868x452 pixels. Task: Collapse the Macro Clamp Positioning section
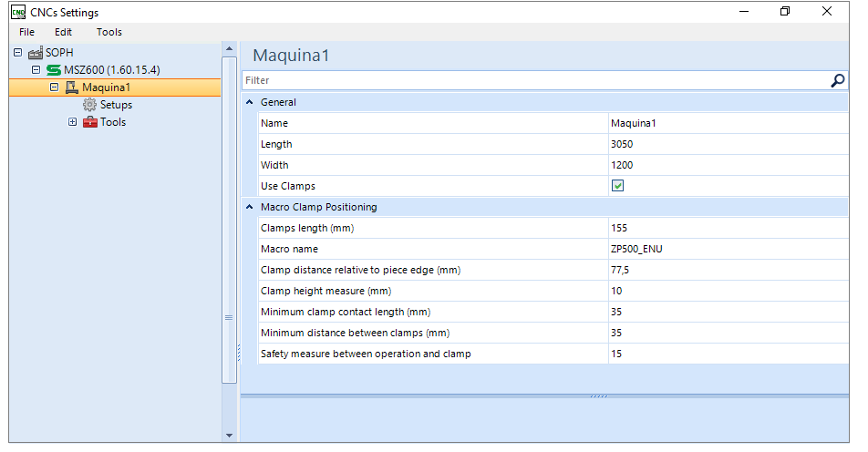(250, 207)
